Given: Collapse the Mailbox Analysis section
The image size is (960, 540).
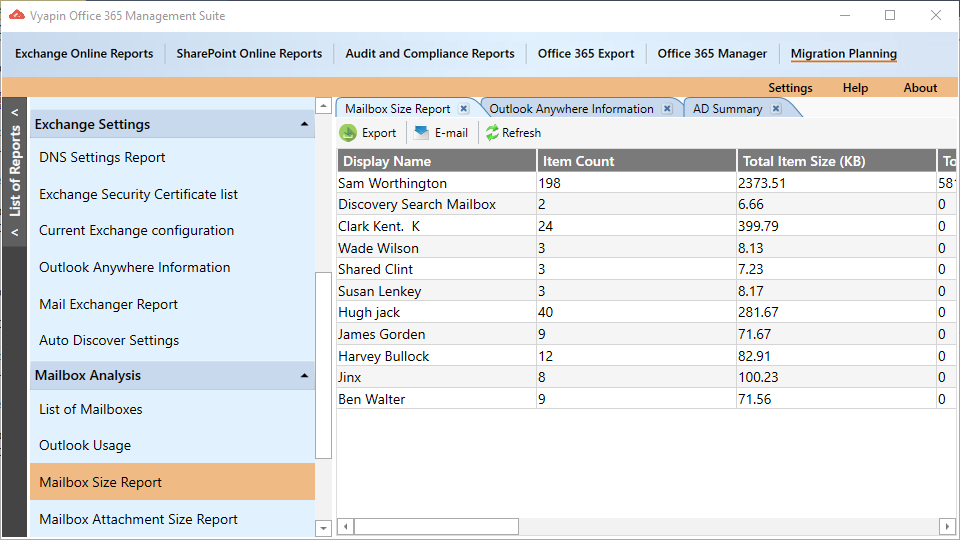Looking at the screenshot, I should 304,375.
